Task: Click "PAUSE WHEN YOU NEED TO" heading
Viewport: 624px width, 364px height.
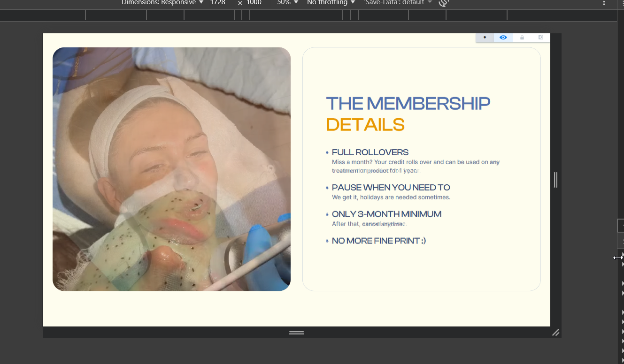Action: pyautogui.click(x=391, y=188)
